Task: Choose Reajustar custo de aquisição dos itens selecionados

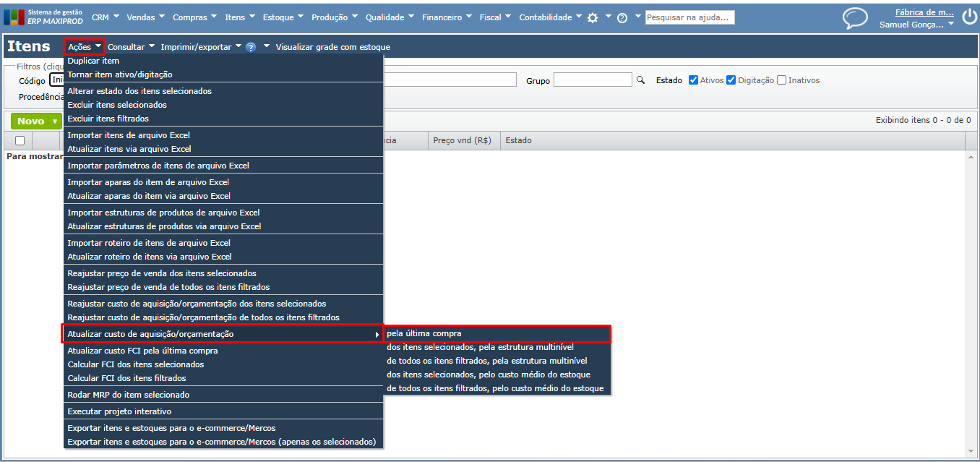Action: [x=223, y=304]
